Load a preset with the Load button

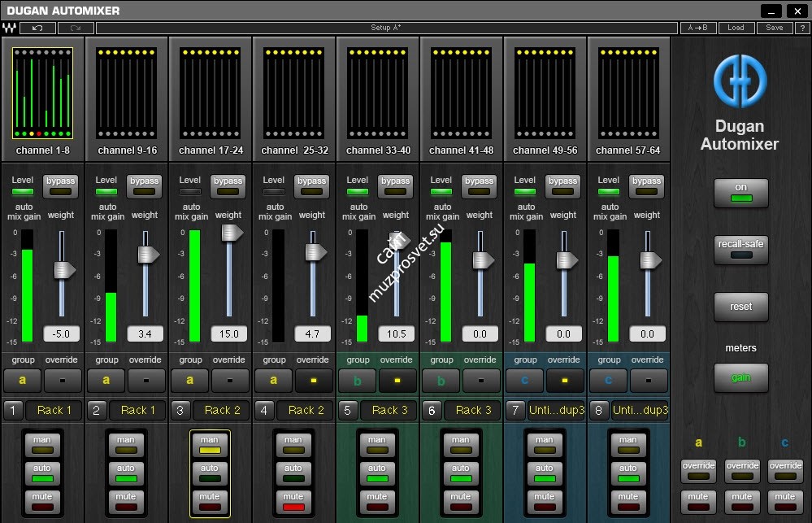(736, 28)
